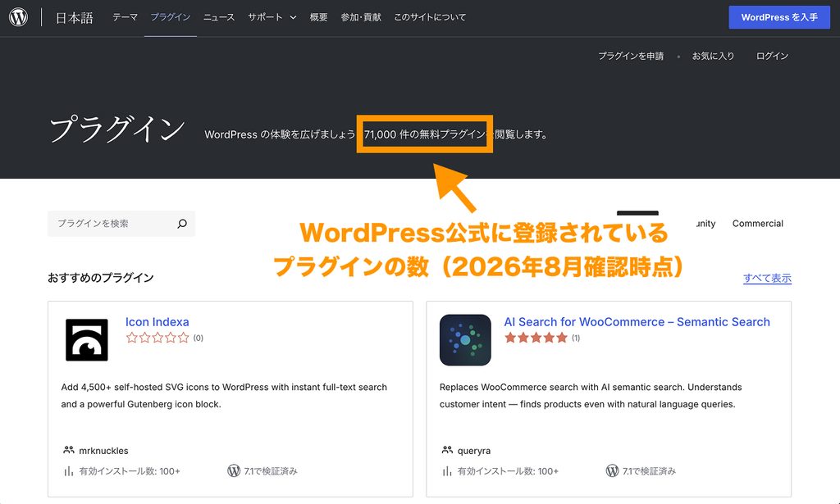Open 参加・貢献 menu item
The width and height of the screenshot is (840, 504).
tap(361, 17)
